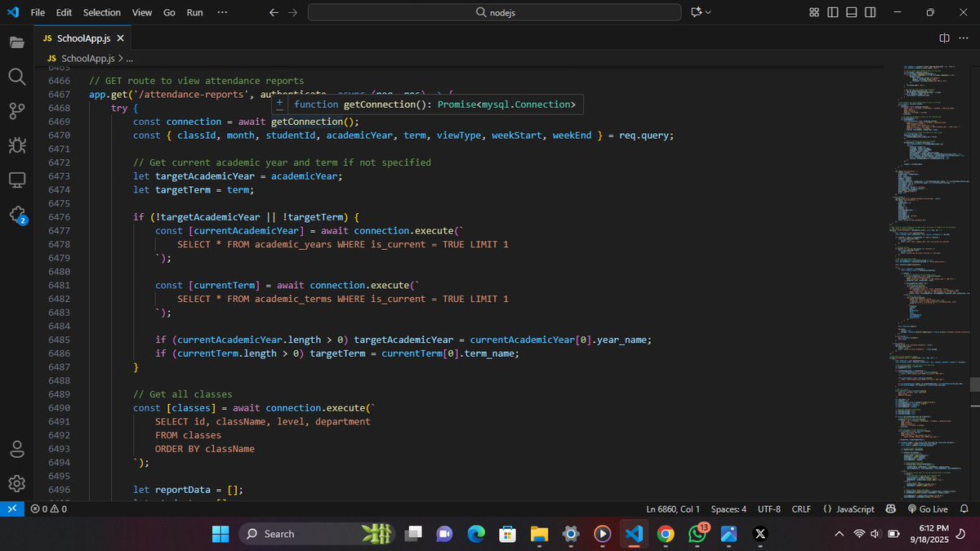Open WhatsApp from taskbar
The image size is (980, 551).
pyautogui.click(x=697, y=533)
